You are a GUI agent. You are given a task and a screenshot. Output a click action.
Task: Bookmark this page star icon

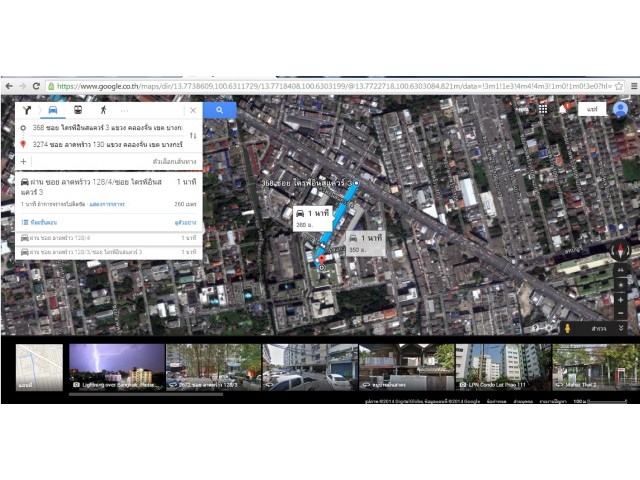(x=619, y=86)
